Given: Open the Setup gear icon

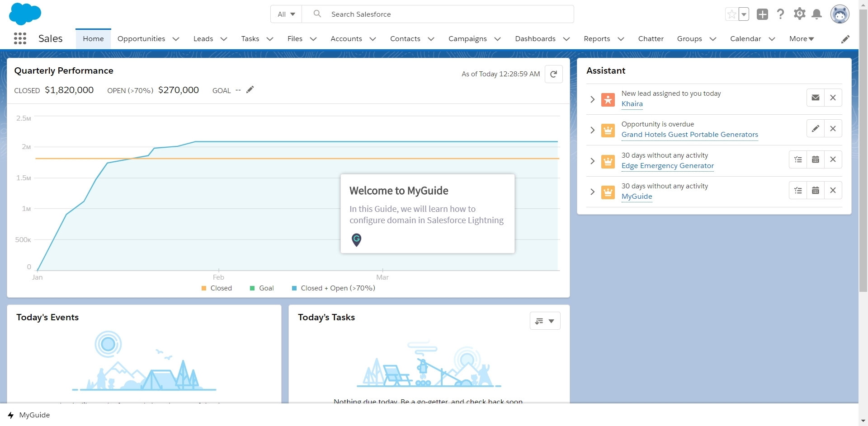Looking at the screenshot, I should pos(799,14).
